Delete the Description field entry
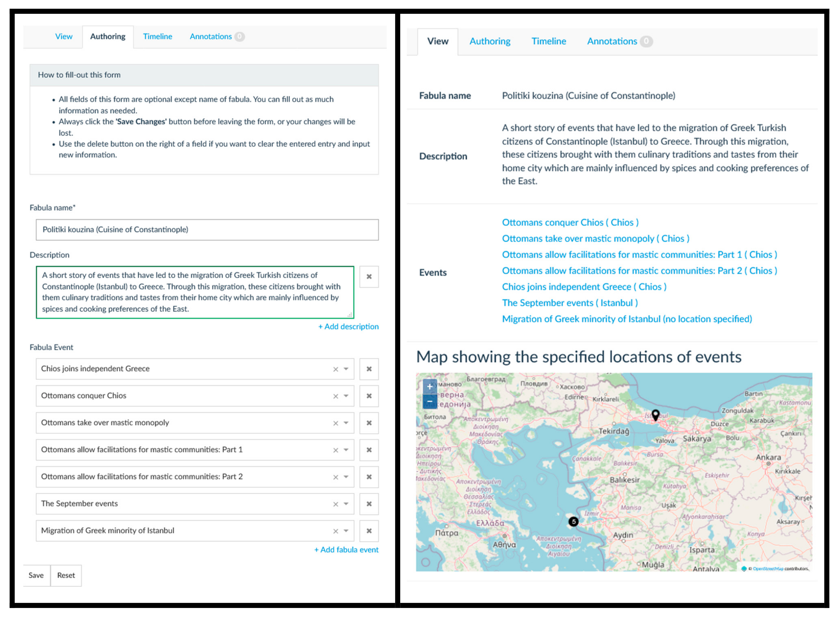840x617 pixels. (369, 277)
